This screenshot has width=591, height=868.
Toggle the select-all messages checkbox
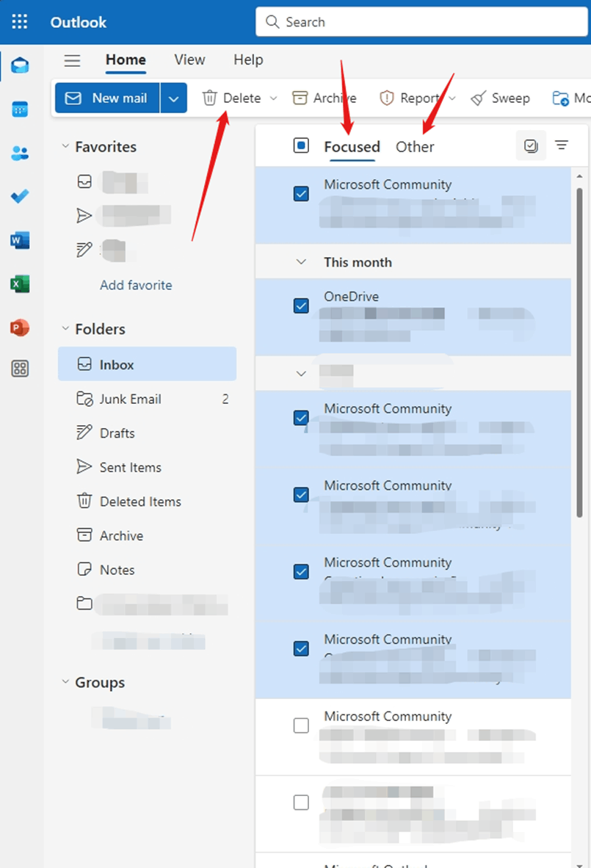[x=301, y=145]
